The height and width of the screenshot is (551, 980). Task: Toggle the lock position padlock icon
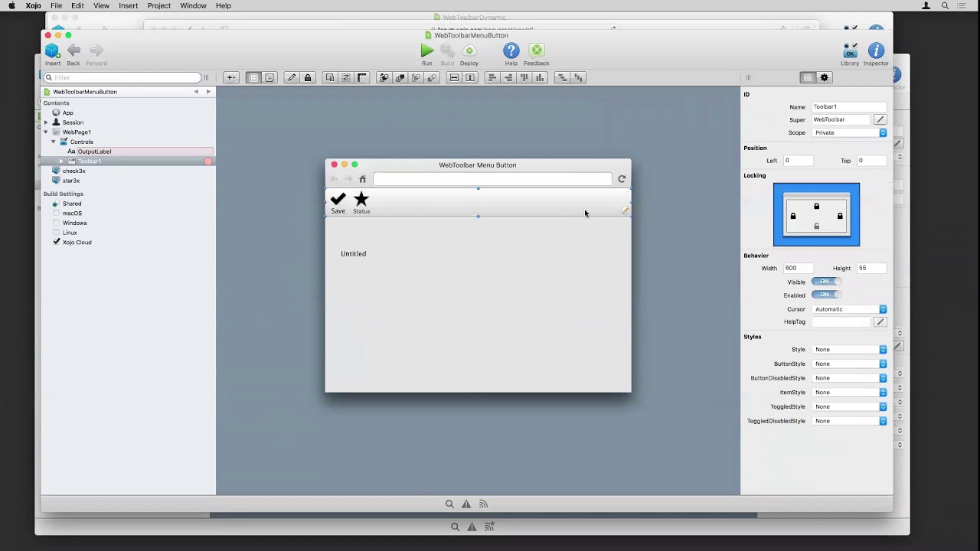click(308, 77)
